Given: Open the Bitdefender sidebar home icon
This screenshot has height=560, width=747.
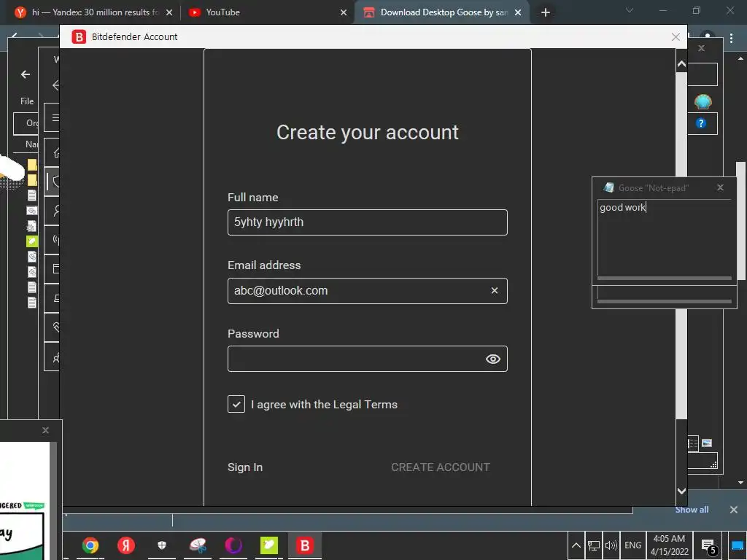Looking at the screenshot, I should click(x=55, y=152).
